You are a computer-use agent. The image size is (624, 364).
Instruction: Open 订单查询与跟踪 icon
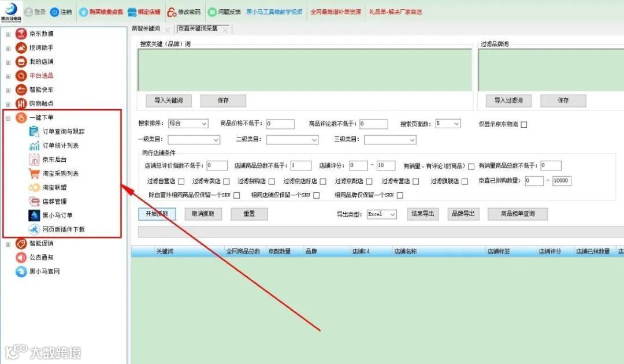point(34,131)
